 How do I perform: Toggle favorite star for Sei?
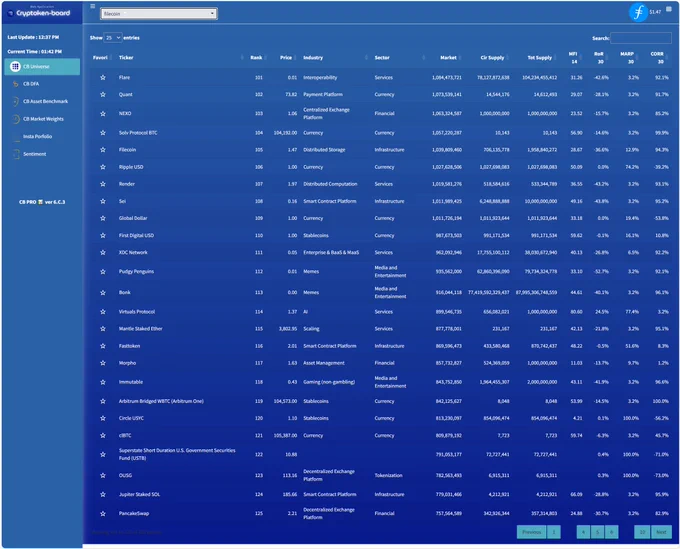pyautogui.click(x=103, y=201)
